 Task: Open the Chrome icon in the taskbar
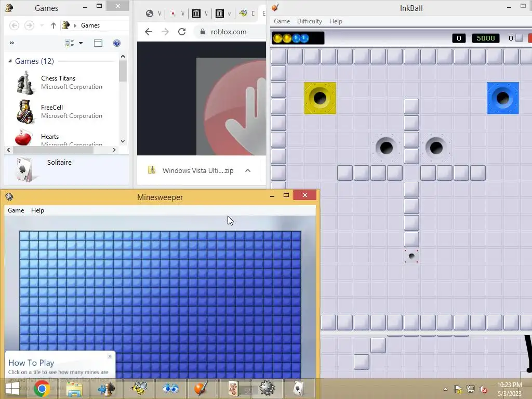click(42, 389)
